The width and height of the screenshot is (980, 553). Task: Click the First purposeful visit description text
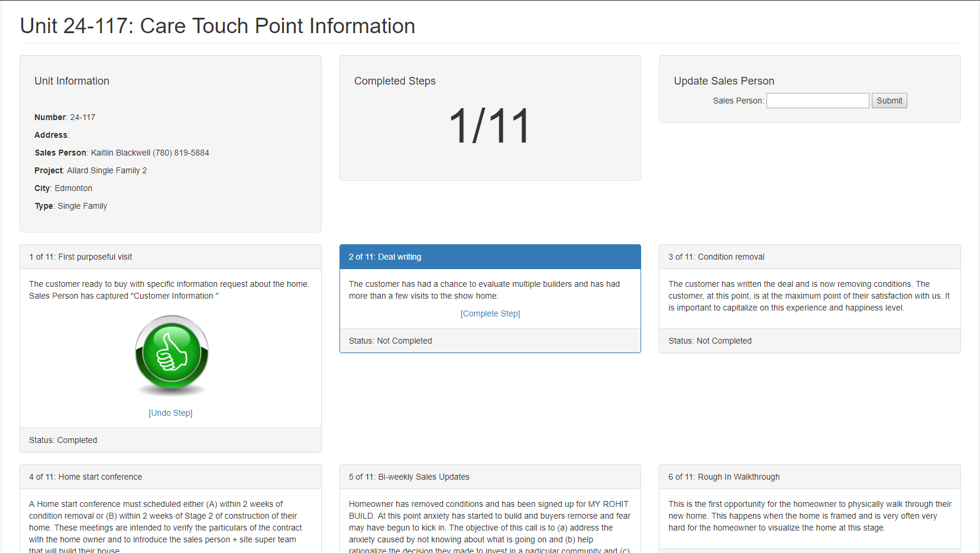[170, 290]
